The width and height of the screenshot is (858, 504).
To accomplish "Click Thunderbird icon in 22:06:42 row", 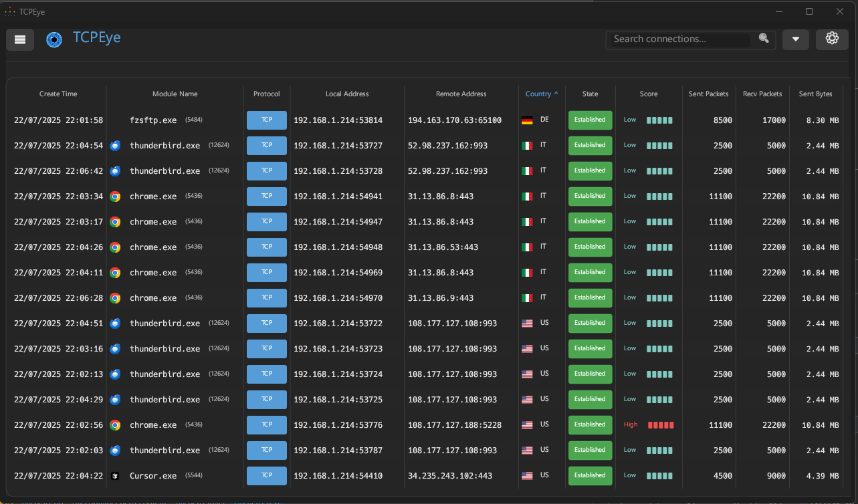I will pos(115,171).
